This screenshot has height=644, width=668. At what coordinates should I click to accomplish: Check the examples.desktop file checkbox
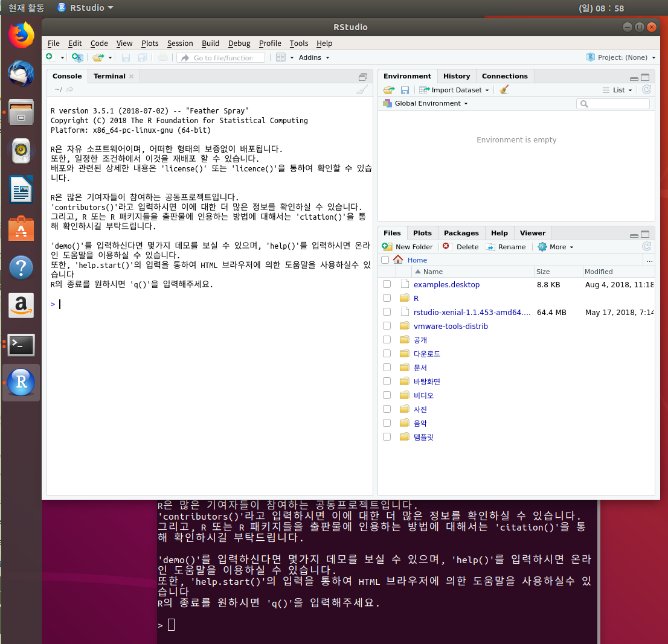coord(387,284)
